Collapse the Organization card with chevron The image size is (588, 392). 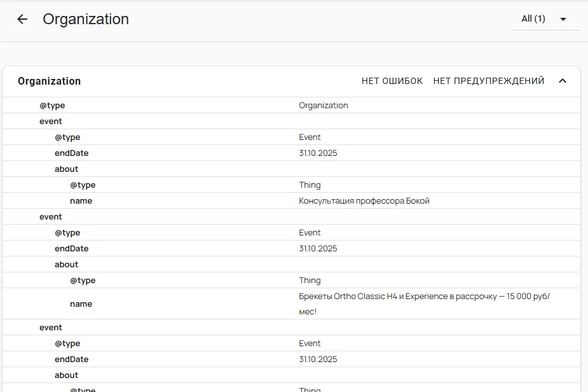point(562,81)
